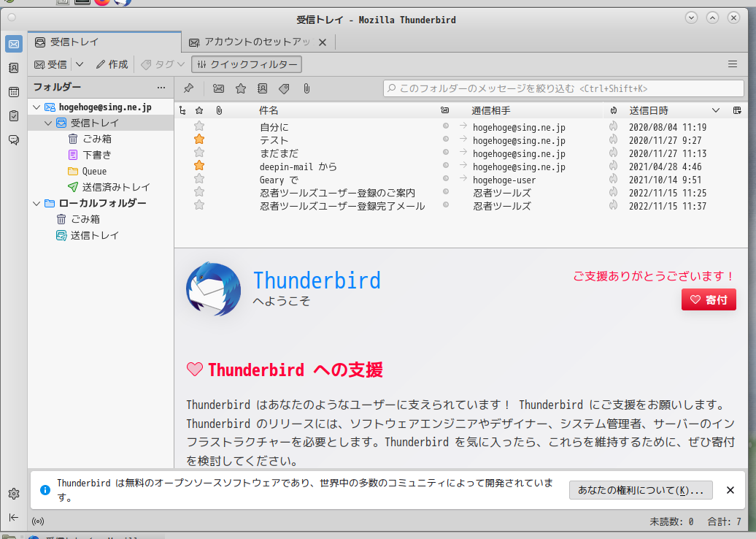Open the Chat space
This screenshot has width=756, height=539.
coord(14,140)
